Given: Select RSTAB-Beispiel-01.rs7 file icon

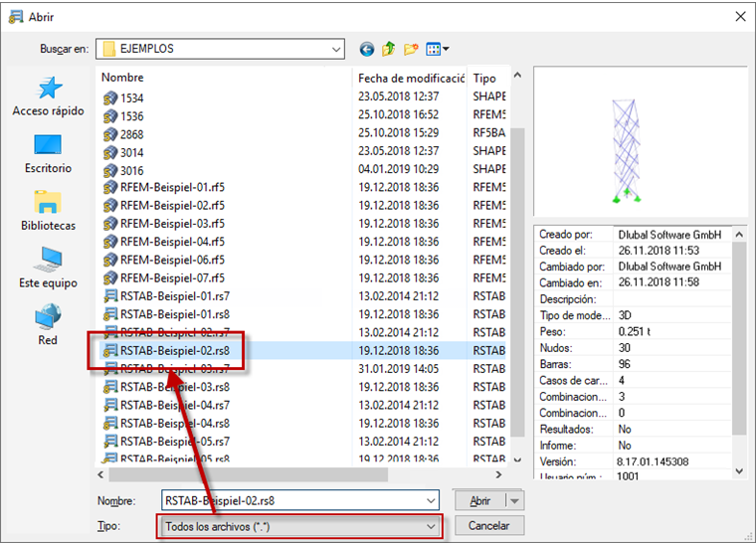Looking at the screenshot, I should pyautogui.click(x=110, y=296).
